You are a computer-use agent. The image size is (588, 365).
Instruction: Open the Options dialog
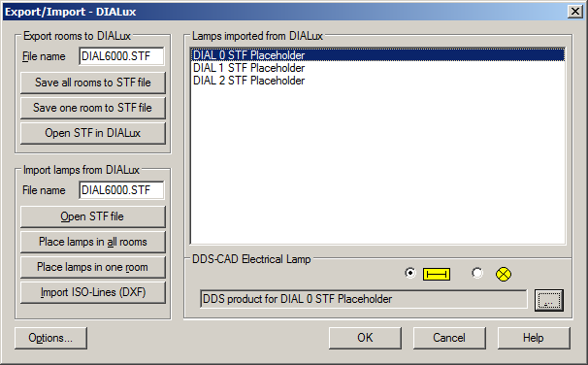click(x=50, y=338)
